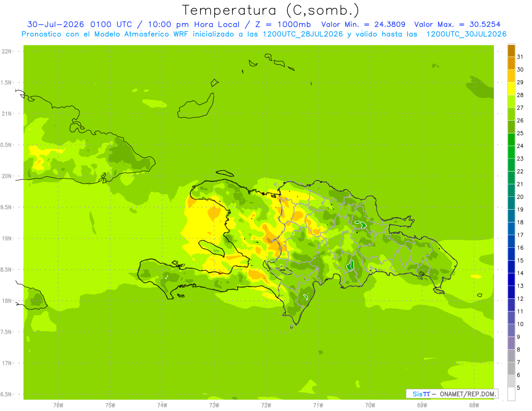Click the title "Temperatura (C,somb.)"
The width and height of the screenshot is (532, 411).
coord(270,10)
